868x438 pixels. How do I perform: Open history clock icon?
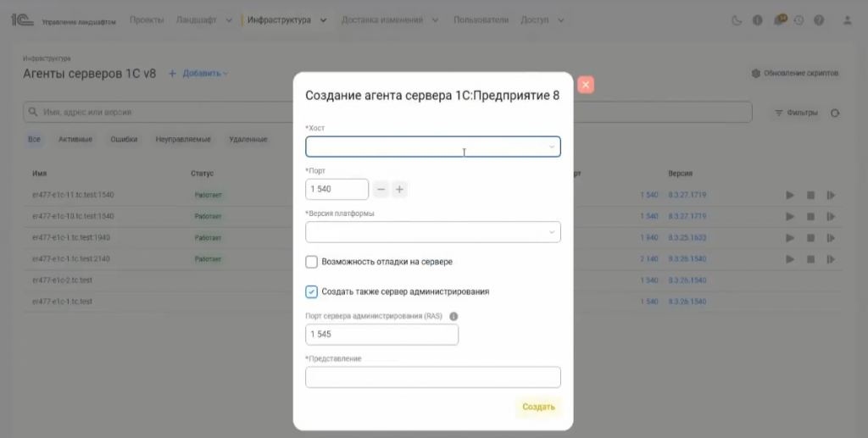798,20
